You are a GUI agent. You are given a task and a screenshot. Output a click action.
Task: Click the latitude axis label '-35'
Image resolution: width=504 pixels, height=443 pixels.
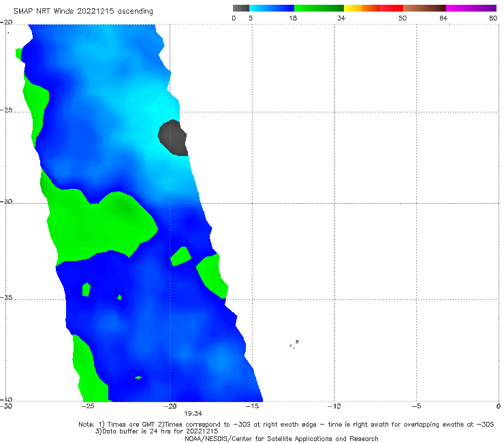pyautogui.click(x=6, y=297)
